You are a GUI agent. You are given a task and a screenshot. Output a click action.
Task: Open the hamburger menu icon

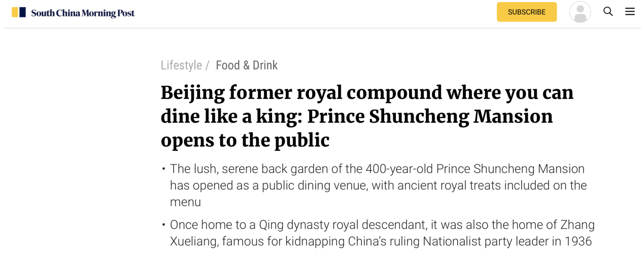click(x=630, y=12)
